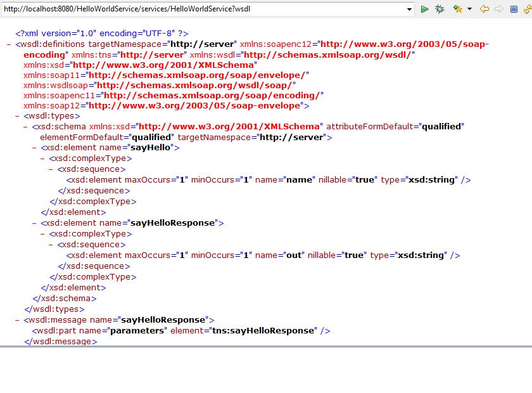Launch debug mode with the bug icon
The image size is (532, 393).
pos(440,9)
